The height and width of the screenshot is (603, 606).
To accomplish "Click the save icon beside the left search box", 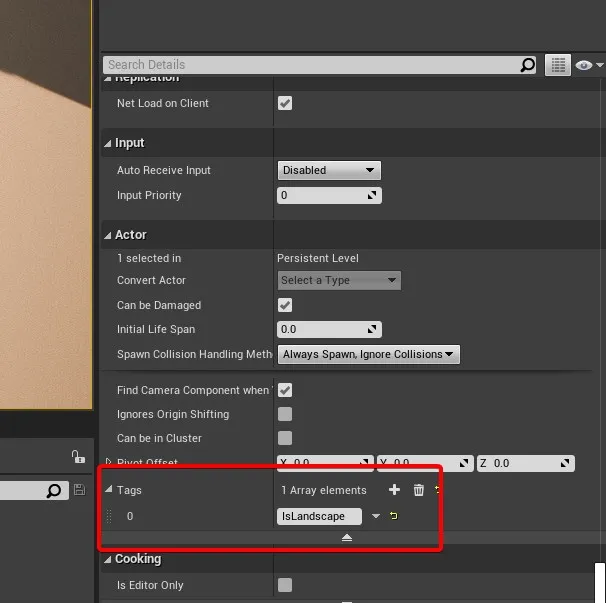I will [80, 490].
